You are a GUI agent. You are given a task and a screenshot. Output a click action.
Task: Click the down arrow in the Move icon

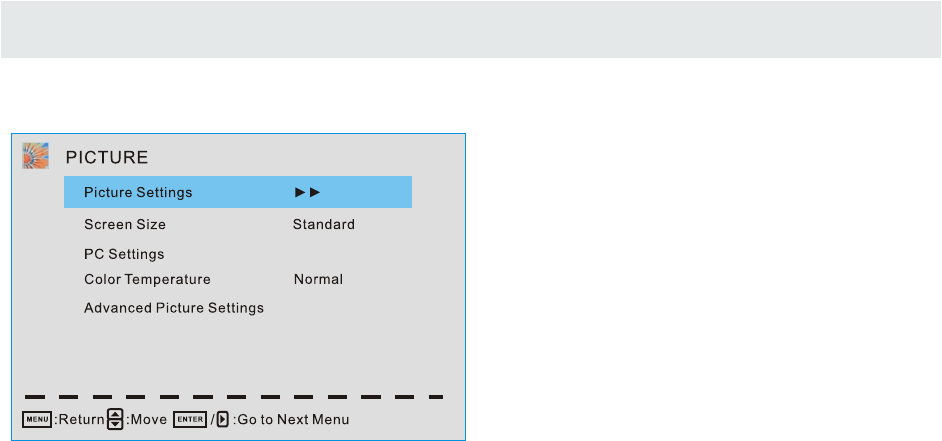pyautogui.click(x=114, y=424)
